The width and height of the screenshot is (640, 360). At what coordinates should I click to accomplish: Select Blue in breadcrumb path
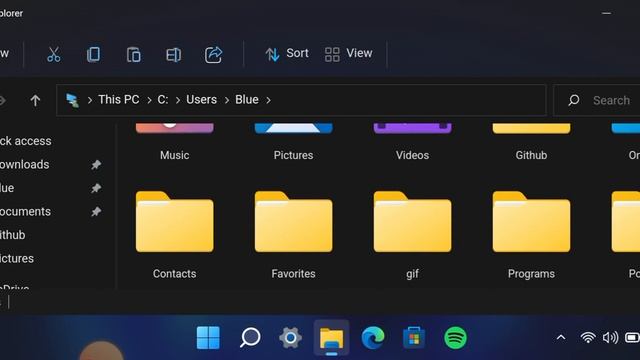tap(247, 100)
